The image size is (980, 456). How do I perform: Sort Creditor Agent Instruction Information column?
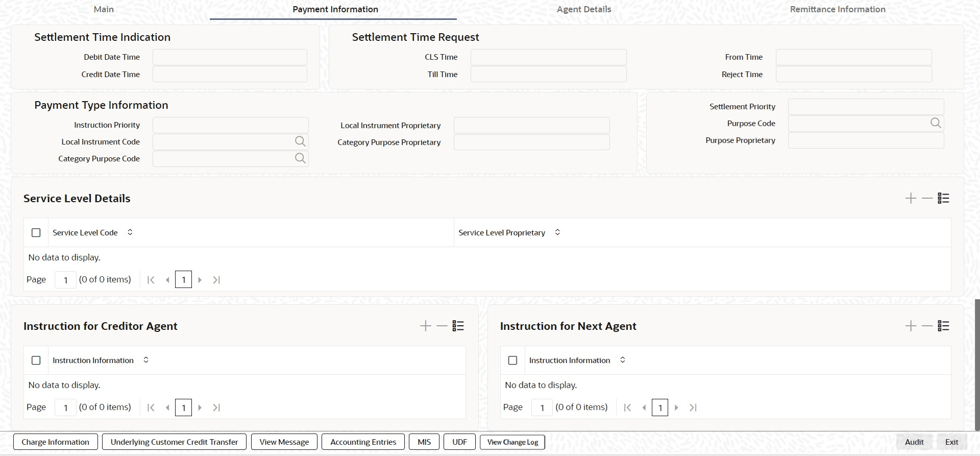pos(146,360)
